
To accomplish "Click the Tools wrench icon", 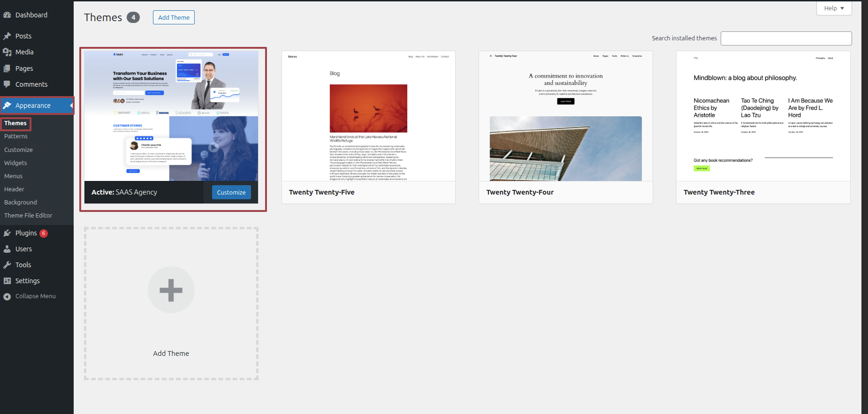I will point(7,265).
